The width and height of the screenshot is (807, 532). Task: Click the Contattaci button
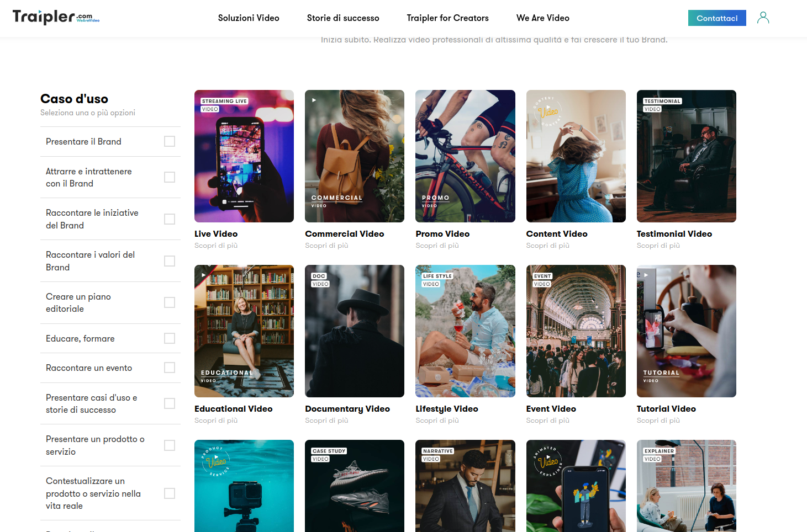click(x=717, y=18)
